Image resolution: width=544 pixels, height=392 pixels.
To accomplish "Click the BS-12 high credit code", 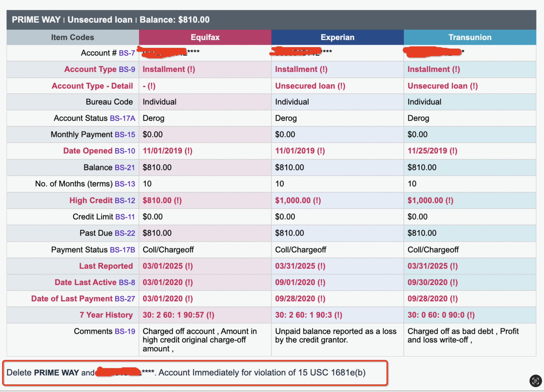I will (x=125, y=200).
